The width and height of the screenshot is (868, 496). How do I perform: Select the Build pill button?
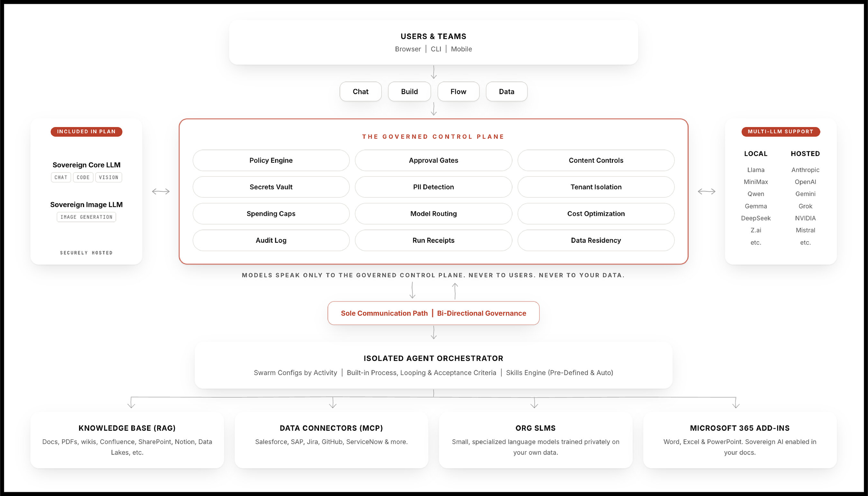click(409, 91)
